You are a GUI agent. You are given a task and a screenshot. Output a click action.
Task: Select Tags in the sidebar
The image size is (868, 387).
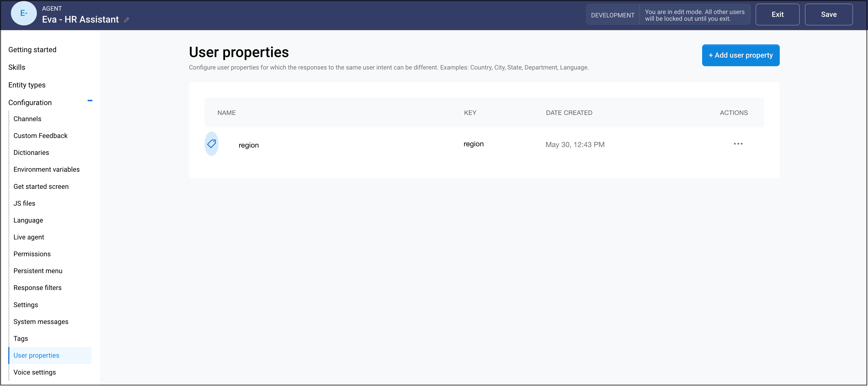point(21,338)
